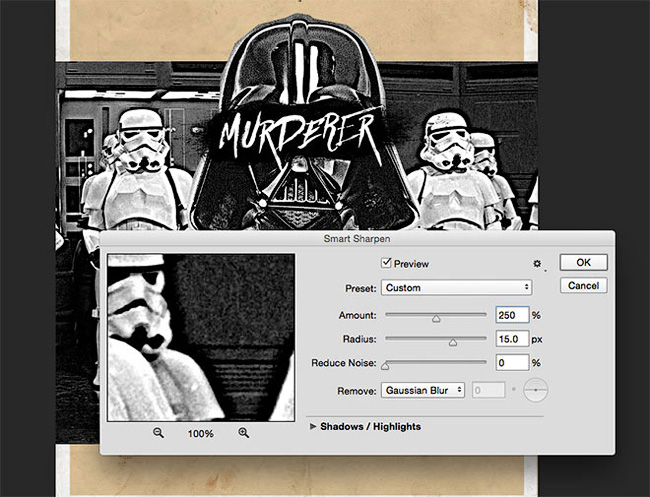This screenshot has height=497, width=650.
Task: Click the stormtrooper preview thumbnail in the dialog
Action: pos(201,337)
